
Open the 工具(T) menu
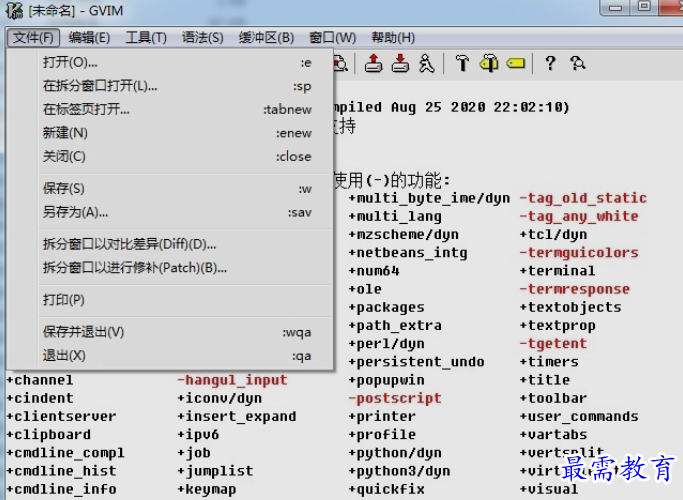pyautogui.click(x=146, y=37)
